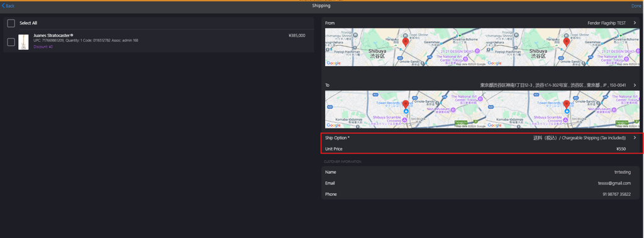The height and width of the screenshot is (238, 644).
Task: Go back using the Back button
Action: [8, 6]
